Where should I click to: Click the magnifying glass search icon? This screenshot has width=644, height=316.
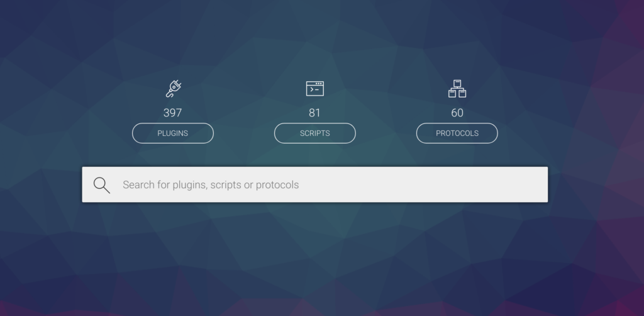click(101, 185)
